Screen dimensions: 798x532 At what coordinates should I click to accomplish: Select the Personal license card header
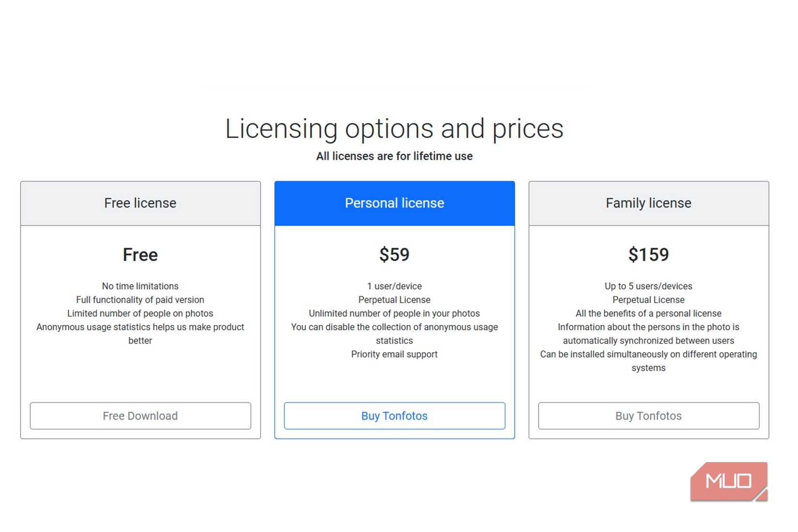[394, 203]
